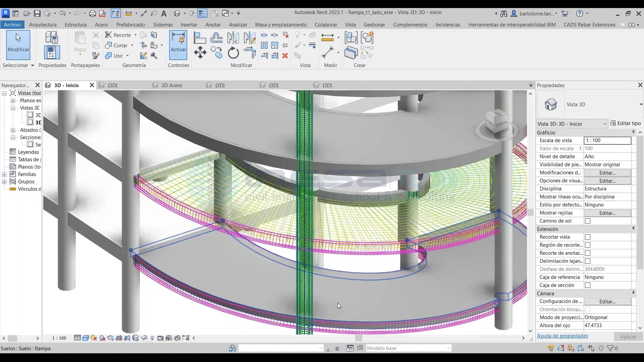
Task: Expand the Familias tree node
Action: click(4, 174)
